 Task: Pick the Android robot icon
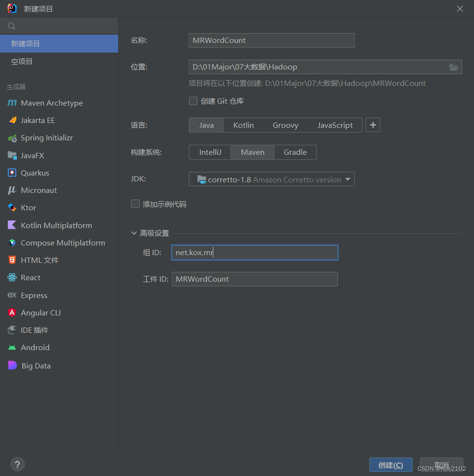pyautogui.click(x=12, y=347)
